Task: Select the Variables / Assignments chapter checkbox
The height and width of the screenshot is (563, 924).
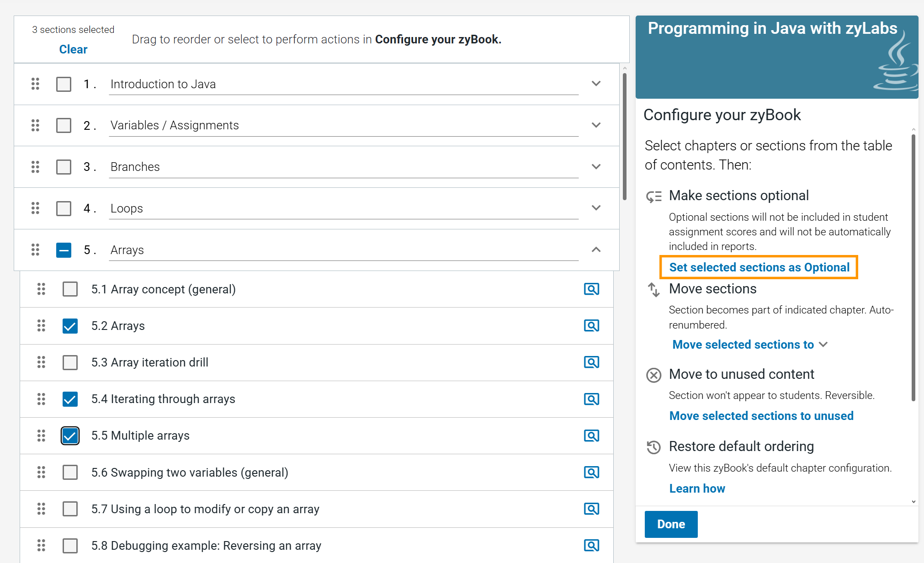Action: [x=64, y=125]
